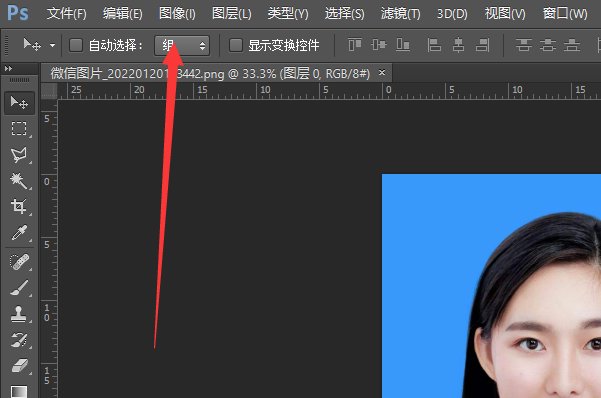
Task: Open the 选择(S) menu
Action: click(x=345, y=14)
